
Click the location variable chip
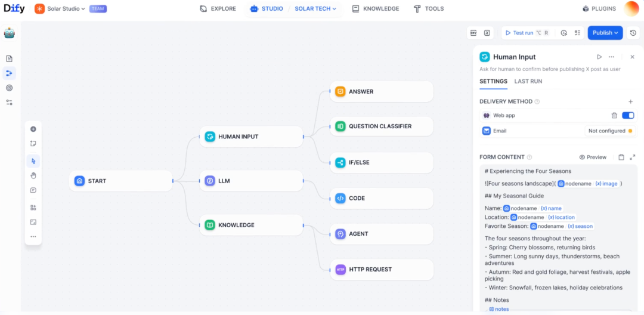tap(543, 217)
